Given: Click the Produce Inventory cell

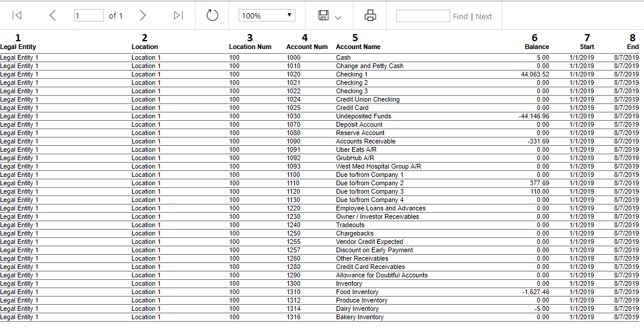Looking at the screenshot, I should click(361, 300).
